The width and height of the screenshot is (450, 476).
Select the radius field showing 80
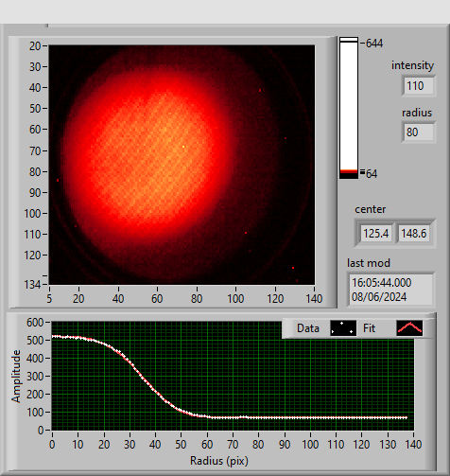click(x=419, y=132)
